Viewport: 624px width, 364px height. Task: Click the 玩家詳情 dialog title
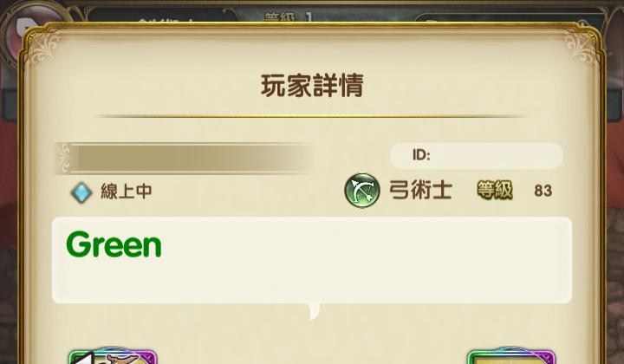coord(312,86)
